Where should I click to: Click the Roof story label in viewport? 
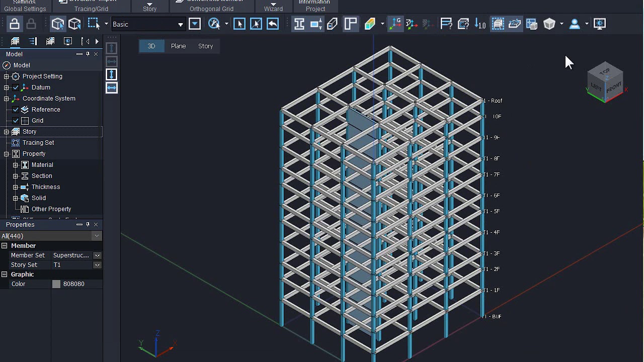[493, 101]
